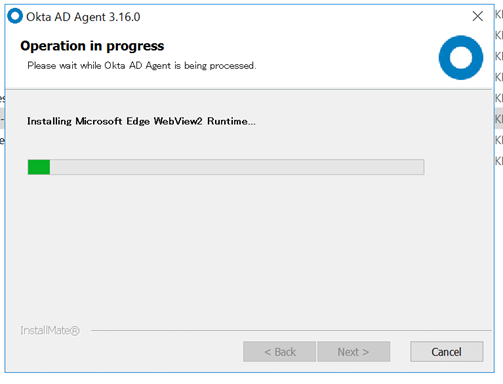Click version number 3.16.0 in title bar
The height and width of the screenshot is (384, 503).
click(125, 17)
